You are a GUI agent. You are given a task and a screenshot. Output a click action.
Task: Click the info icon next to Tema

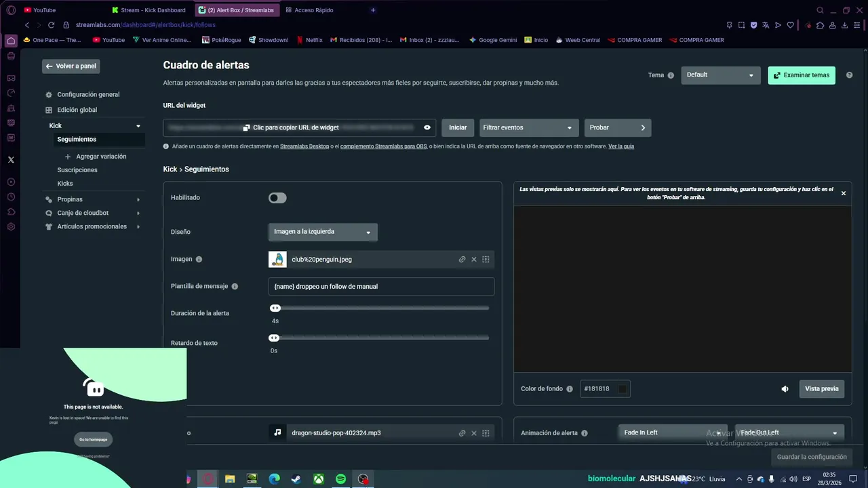click(x=671, y=75)
